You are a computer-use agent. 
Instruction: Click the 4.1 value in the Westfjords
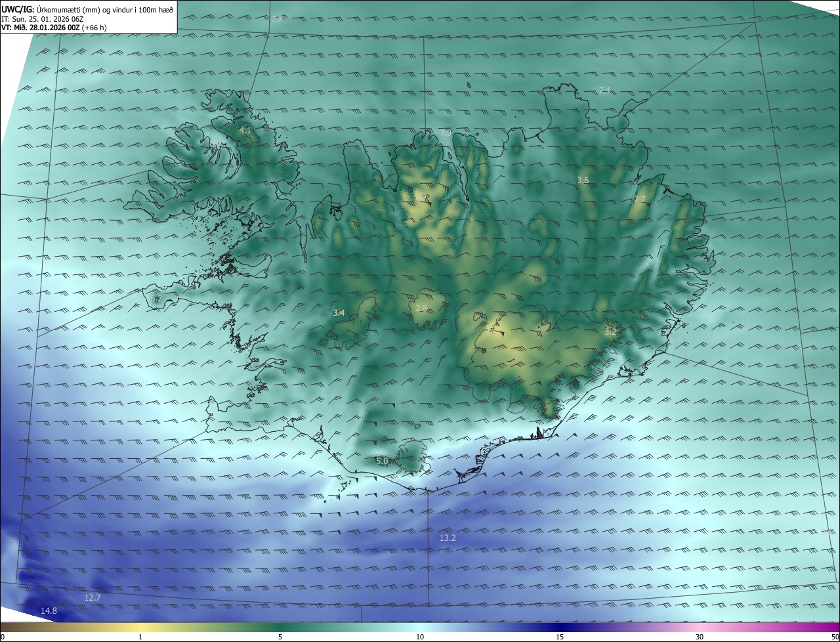pos(245,131)
